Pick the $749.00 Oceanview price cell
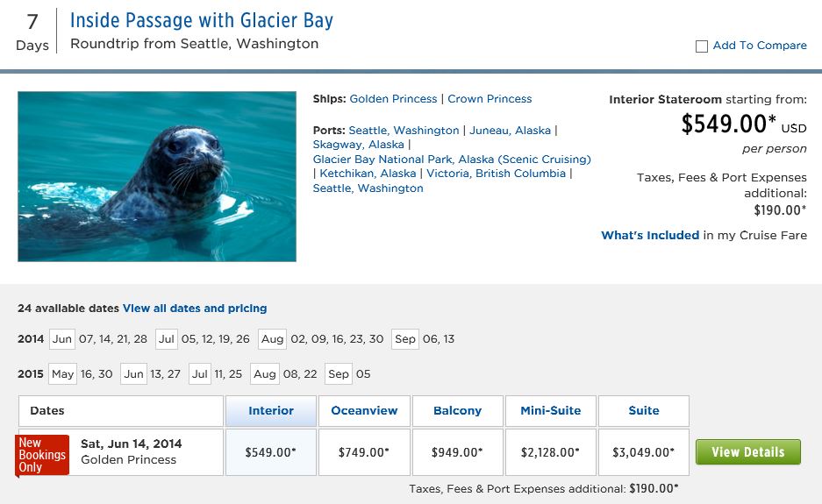Image resolution: width=822 pixels, height=504 pixels. (364, 452)
